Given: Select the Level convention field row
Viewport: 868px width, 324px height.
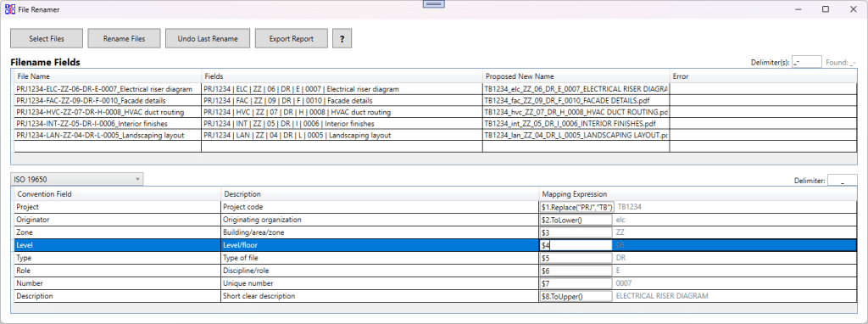Looking at the screenshot, I should [x=435, y=245].
